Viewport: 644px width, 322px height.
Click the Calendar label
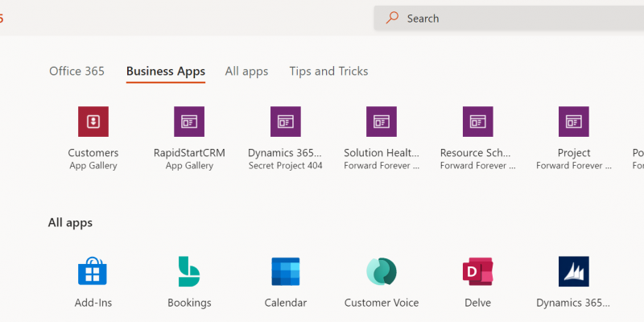(x=286, y=303)
